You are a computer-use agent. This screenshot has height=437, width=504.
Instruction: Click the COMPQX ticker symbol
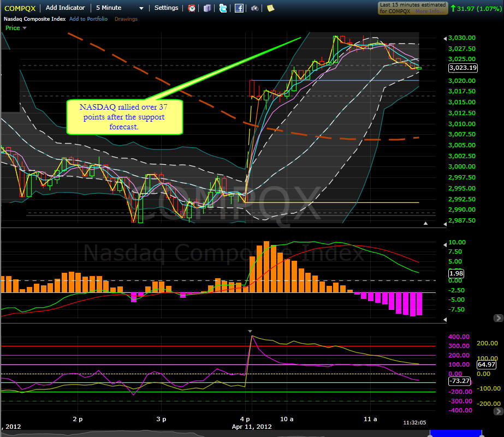[x=20, y=8]
